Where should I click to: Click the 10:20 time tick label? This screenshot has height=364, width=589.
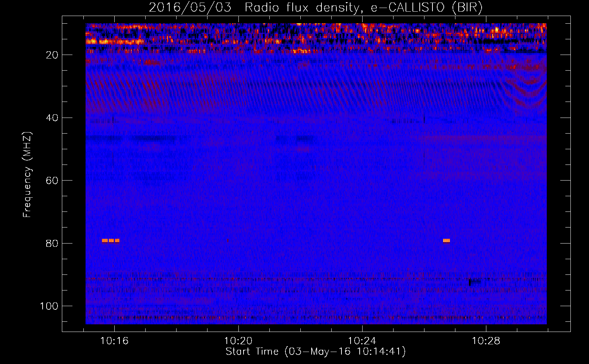(238, 341)
